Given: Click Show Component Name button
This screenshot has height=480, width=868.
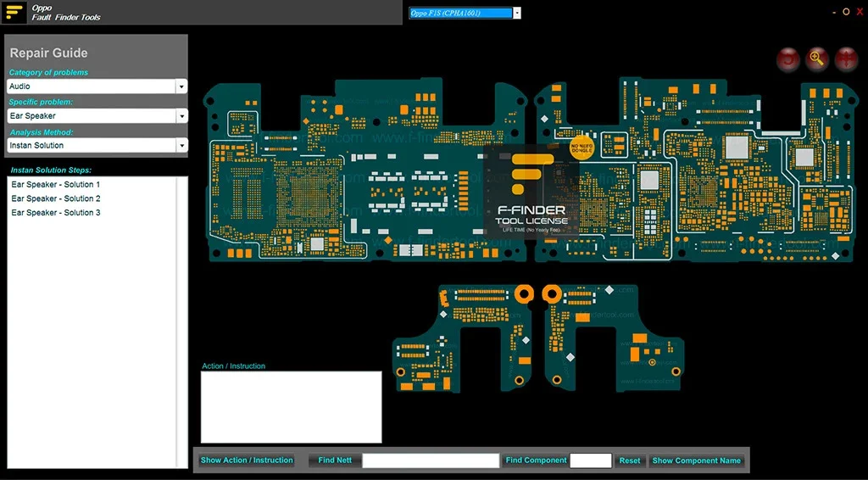Looking at the screenshot, I should (x=697, y=460).
